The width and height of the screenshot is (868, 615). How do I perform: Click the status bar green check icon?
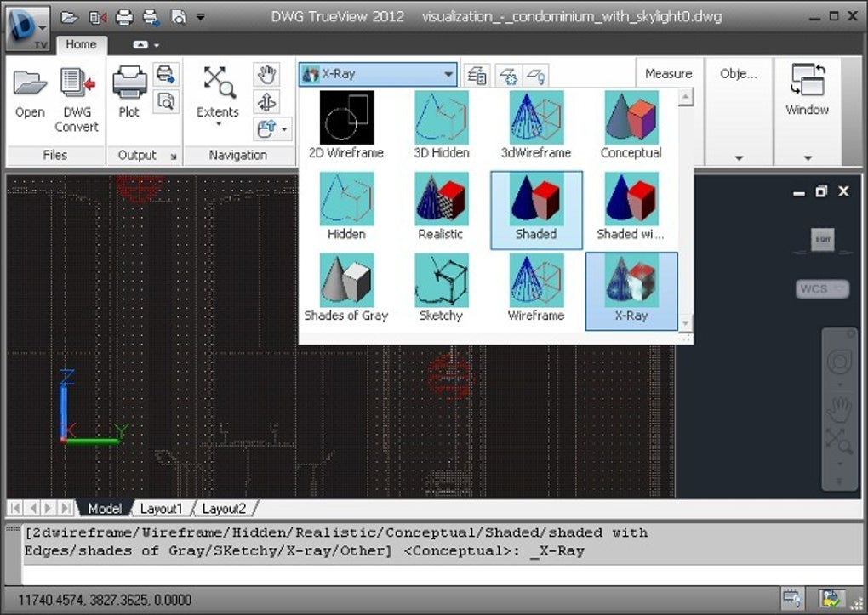(x=831, y=598)
